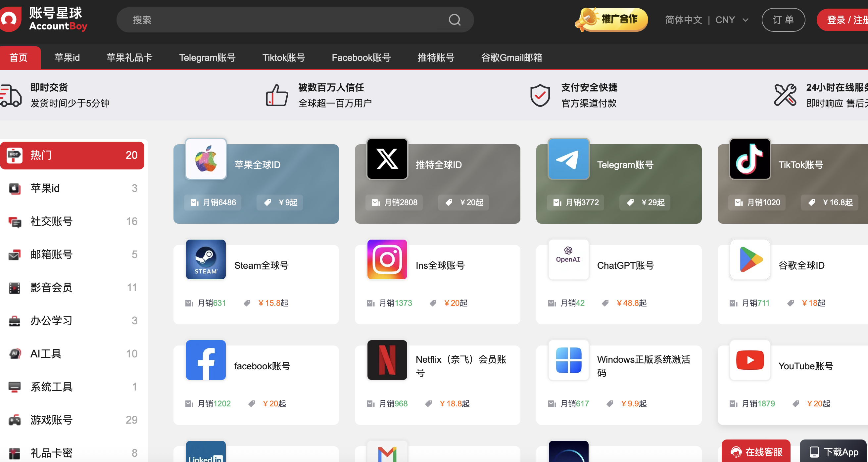Click the 推广合作 promotion banner
Viewport: 868px width, 462px height.
[611, 20]
